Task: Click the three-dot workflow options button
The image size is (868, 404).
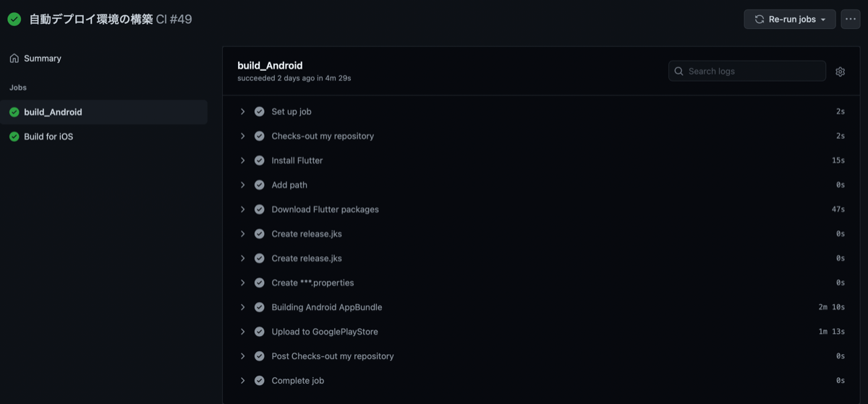Action: (x=851, y=19)
